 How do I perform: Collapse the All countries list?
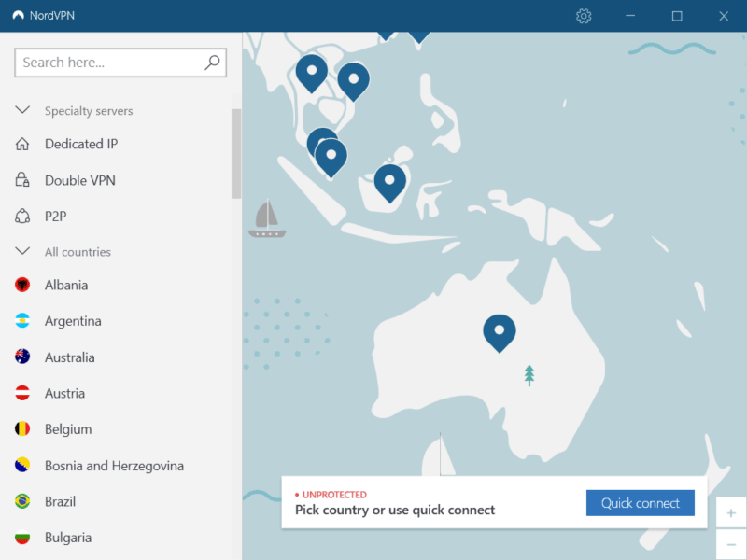22,252
